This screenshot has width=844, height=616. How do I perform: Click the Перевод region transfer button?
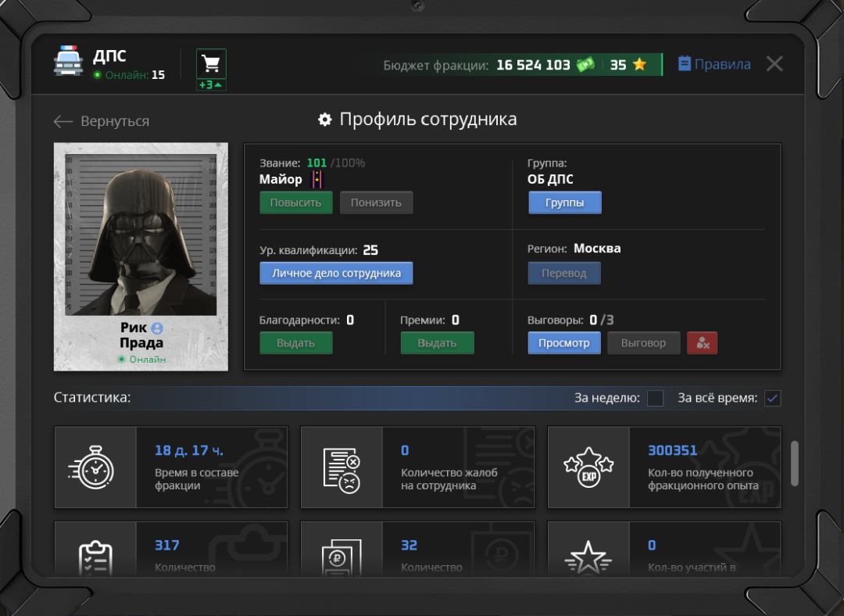[564, 273]
